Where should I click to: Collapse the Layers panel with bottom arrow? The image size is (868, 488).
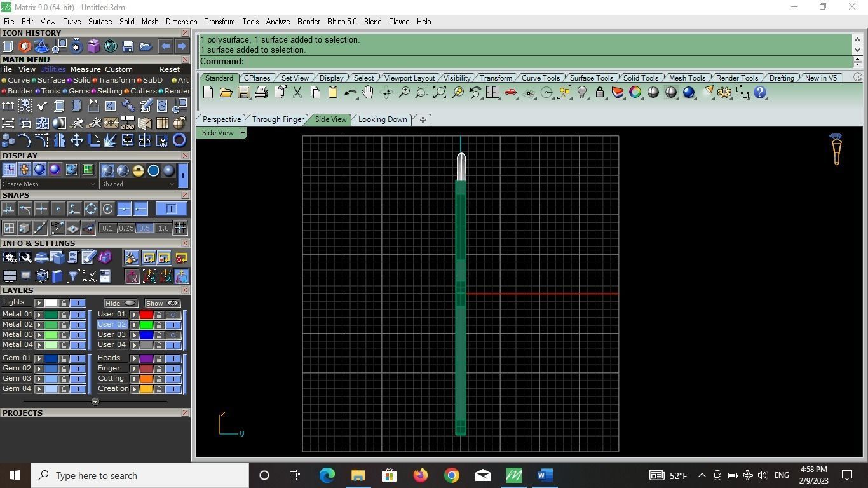[x=95, y=402]
